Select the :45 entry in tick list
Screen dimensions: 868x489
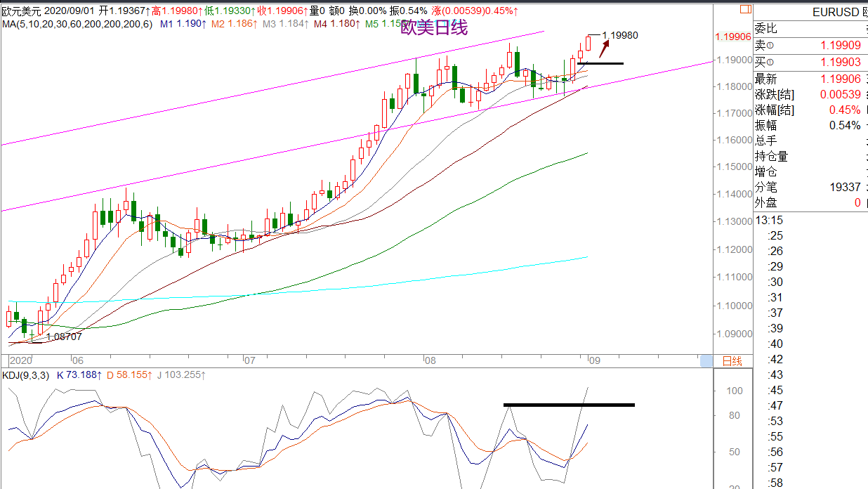point(775,390)
